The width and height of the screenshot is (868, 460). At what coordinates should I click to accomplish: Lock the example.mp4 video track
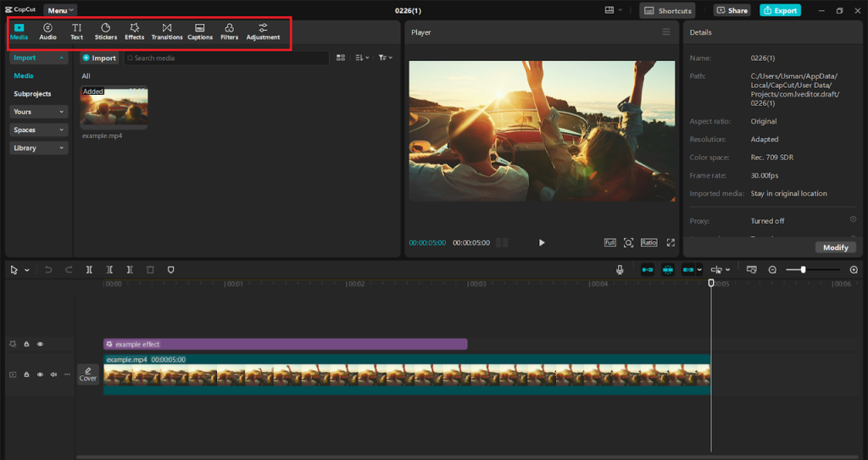(26, 374)
